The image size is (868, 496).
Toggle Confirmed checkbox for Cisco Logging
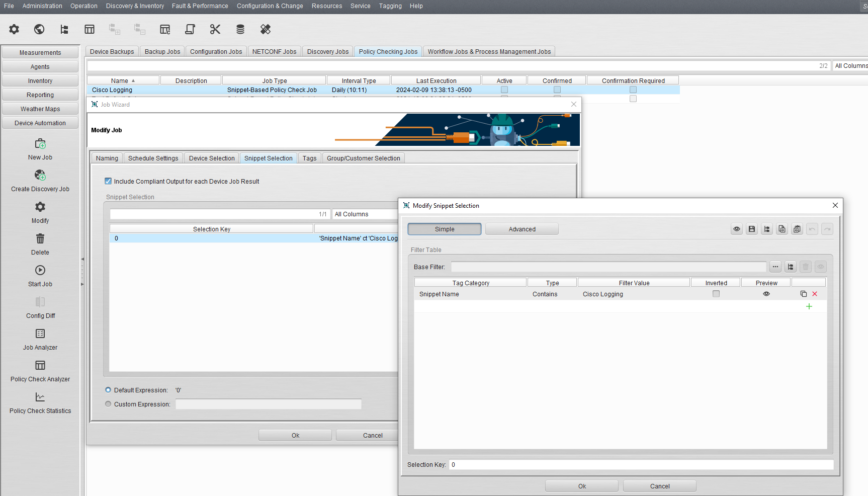point(557,90)
